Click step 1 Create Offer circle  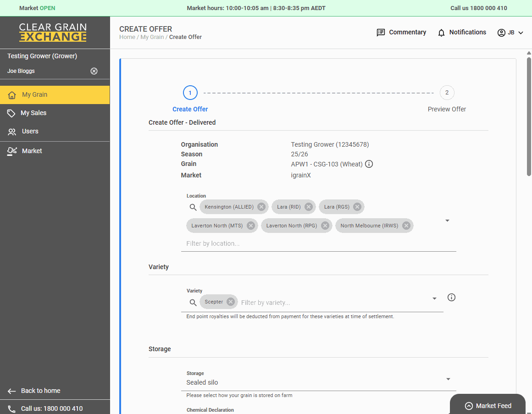click(190, 93)
